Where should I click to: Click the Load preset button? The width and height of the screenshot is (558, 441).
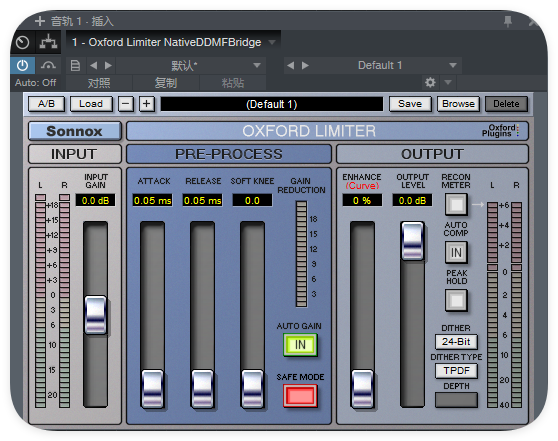tap(91, 104)
